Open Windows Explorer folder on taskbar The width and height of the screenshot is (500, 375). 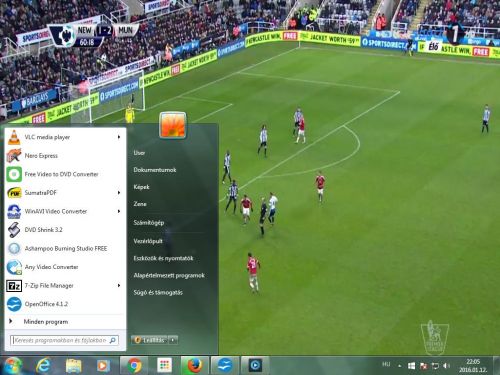click(73, 366)
